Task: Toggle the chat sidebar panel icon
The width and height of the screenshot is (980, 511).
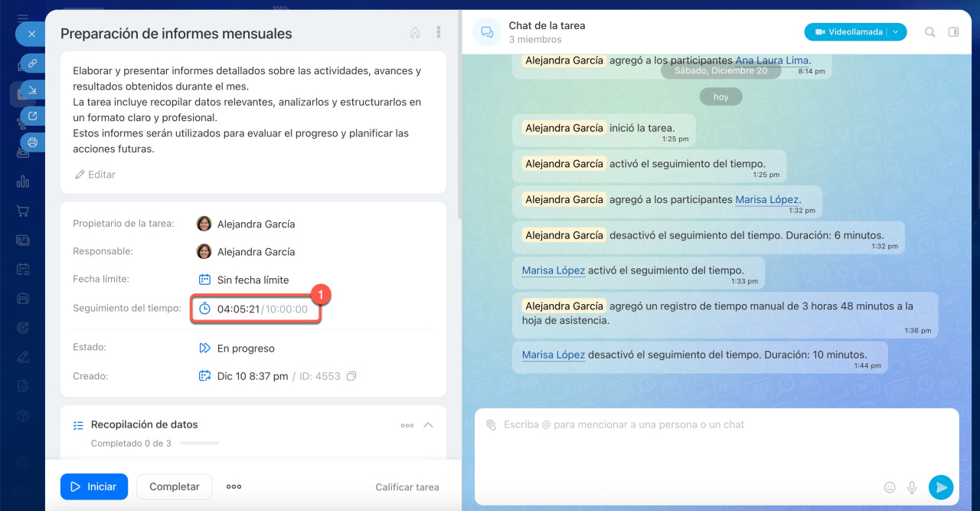Action: tap(953, 32)
